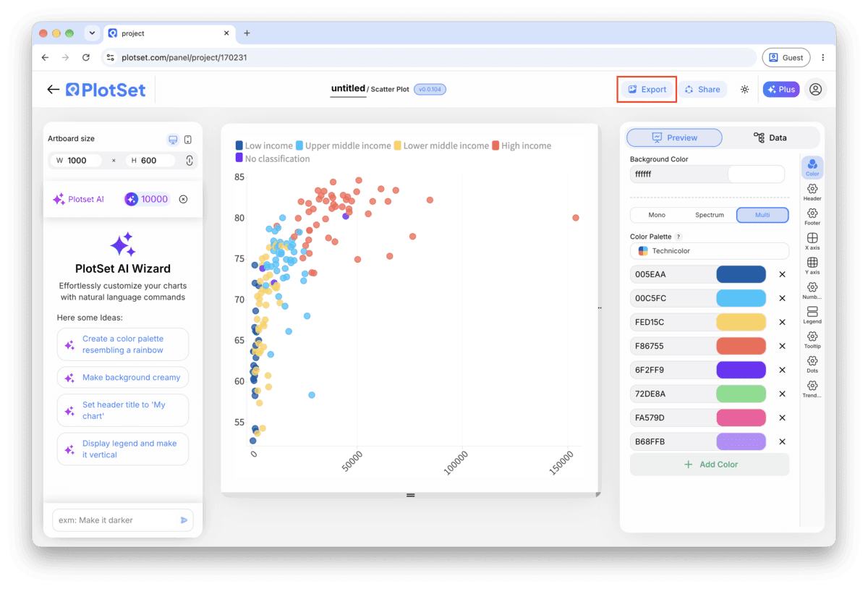Send the AI prompt arrow
This screenshot has width=868, height=589.
(184, 520)
